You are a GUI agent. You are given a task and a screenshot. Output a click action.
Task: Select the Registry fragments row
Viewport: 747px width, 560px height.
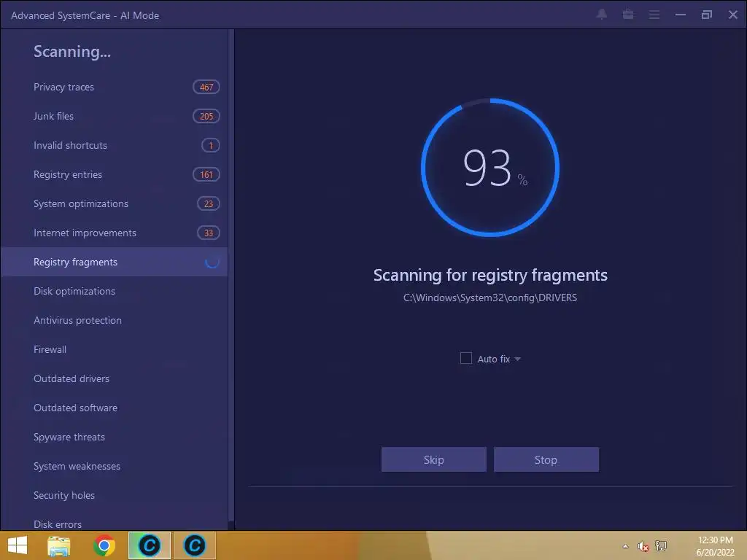point(113,262)
